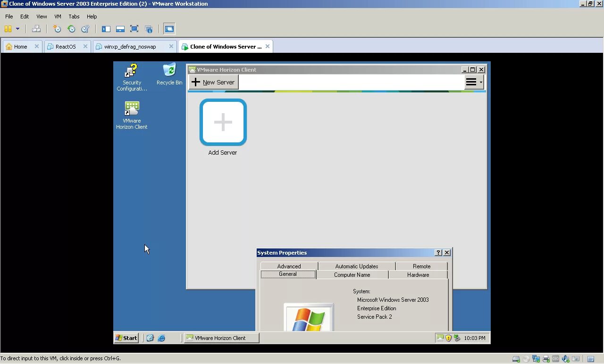The image size is (604, 364).
Task: Click the guest taskbar clock 10:03 PM
Action: [x=475, y=338]
